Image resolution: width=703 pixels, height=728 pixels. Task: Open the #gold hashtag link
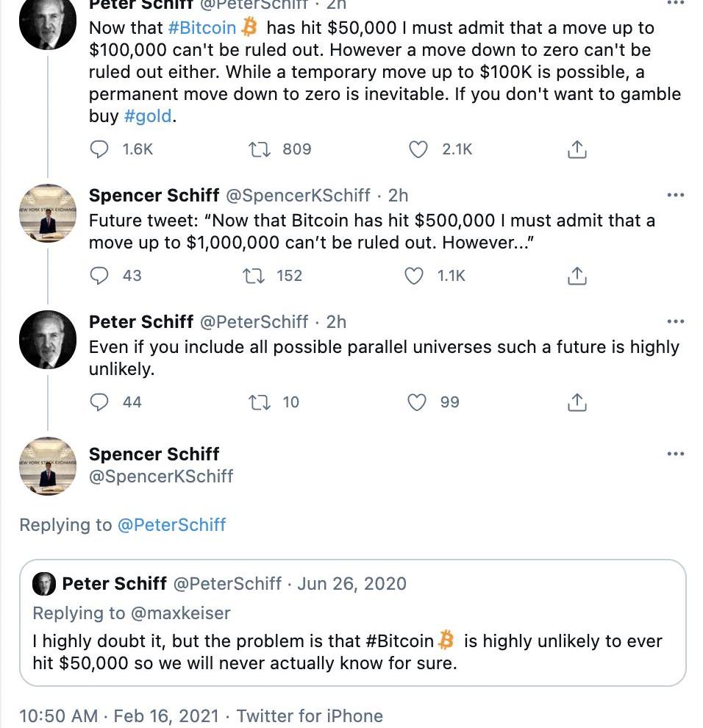coord(150,117)
